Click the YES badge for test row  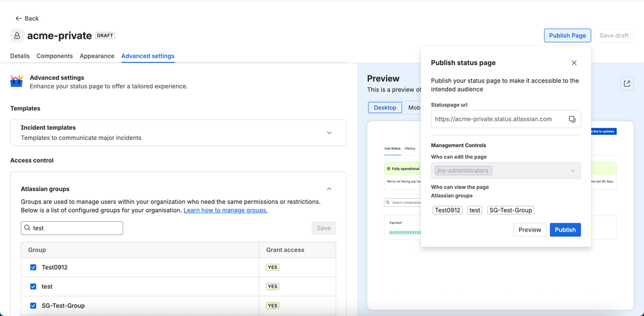click(273, 286)
